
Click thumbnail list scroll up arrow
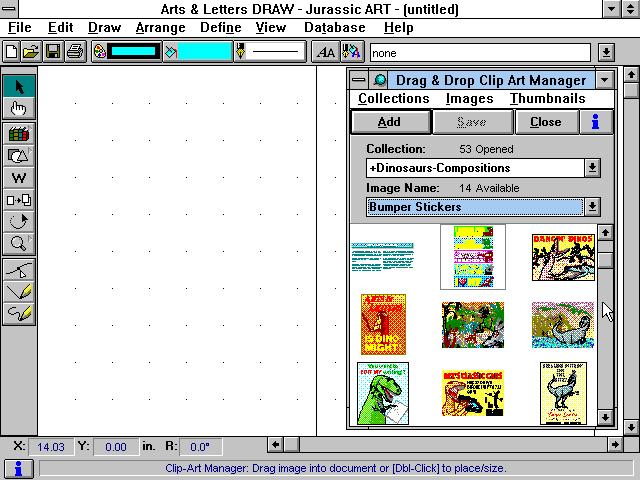605,233
